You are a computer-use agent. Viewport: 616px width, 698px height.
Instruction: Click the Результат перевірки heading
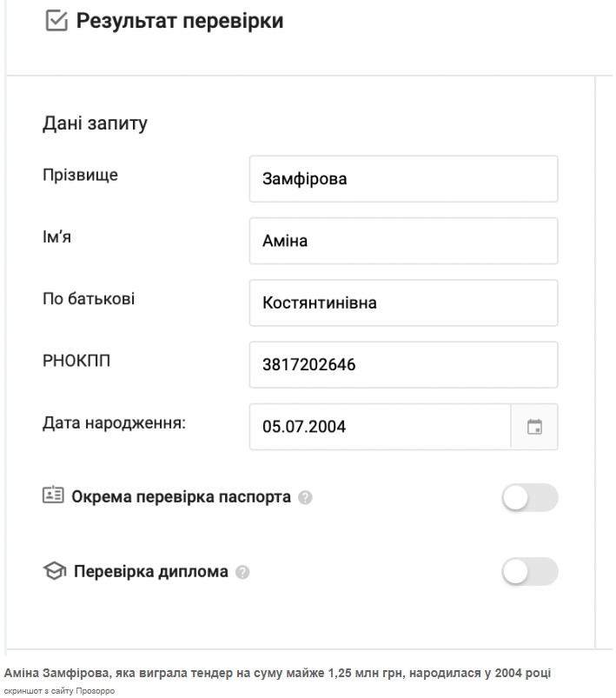(x=179, y=22)
